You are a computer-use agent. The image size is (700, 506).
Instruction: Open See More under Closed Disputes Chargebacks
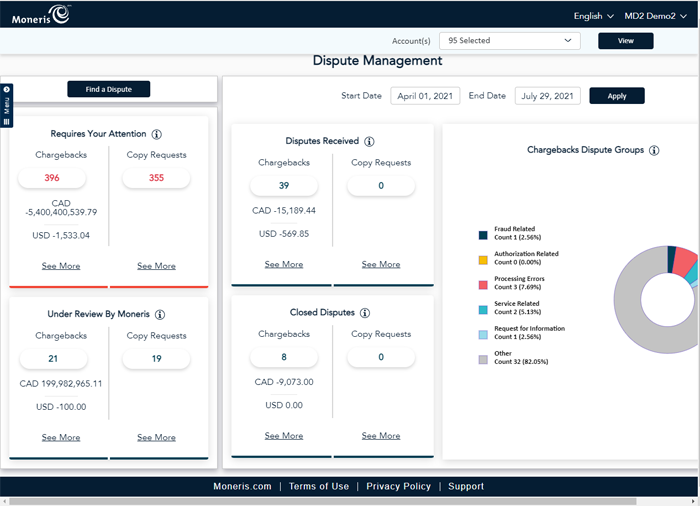[284, 436]
